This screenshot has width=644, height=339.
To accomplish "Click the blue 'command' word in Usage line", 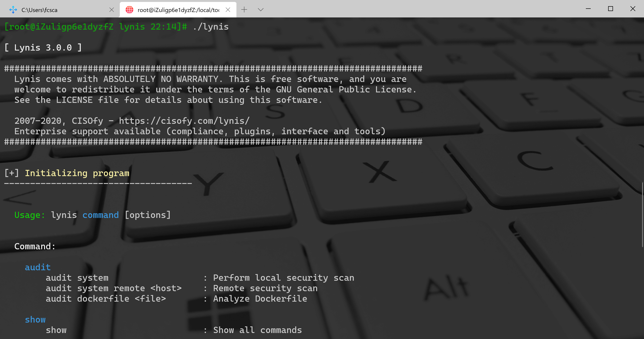I will coord(101,215).
